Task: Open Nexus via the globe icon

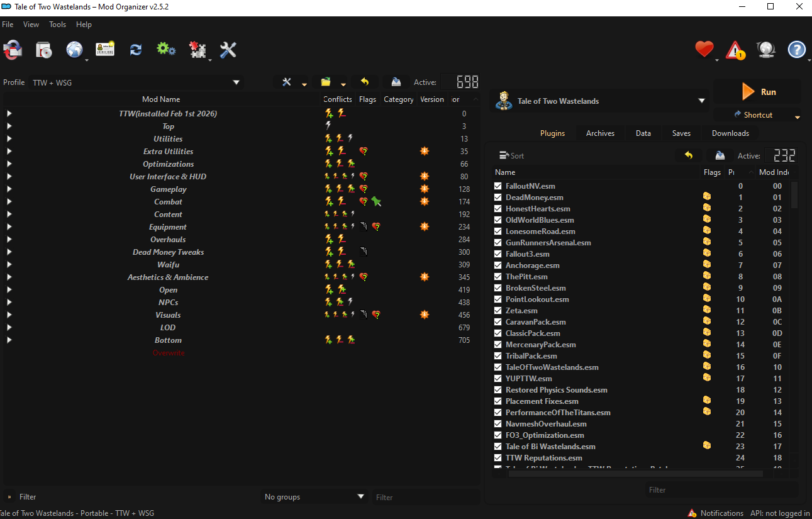Action: tap(74, 50)
